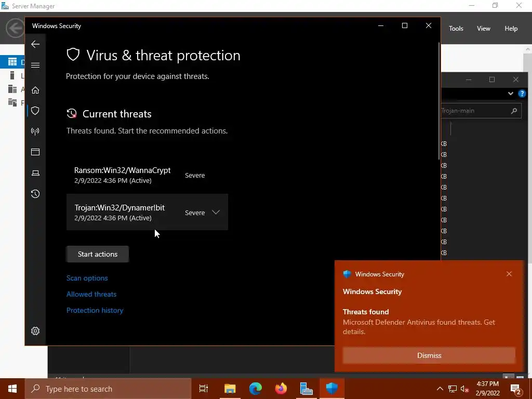532x399 pixels.
Task: Click Server Manager back navigation arrow
Action: coord(15,28)
